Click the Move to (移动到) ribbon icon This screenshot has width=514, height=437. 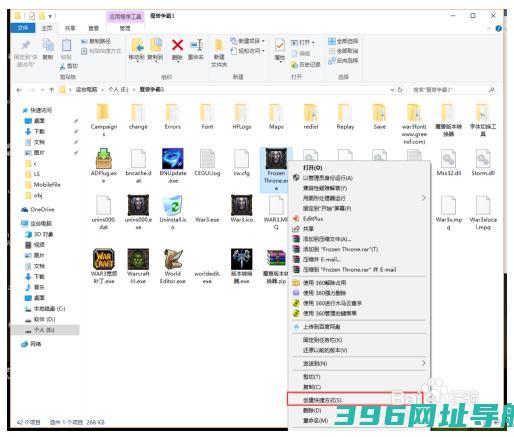click(x=137, y=45)
